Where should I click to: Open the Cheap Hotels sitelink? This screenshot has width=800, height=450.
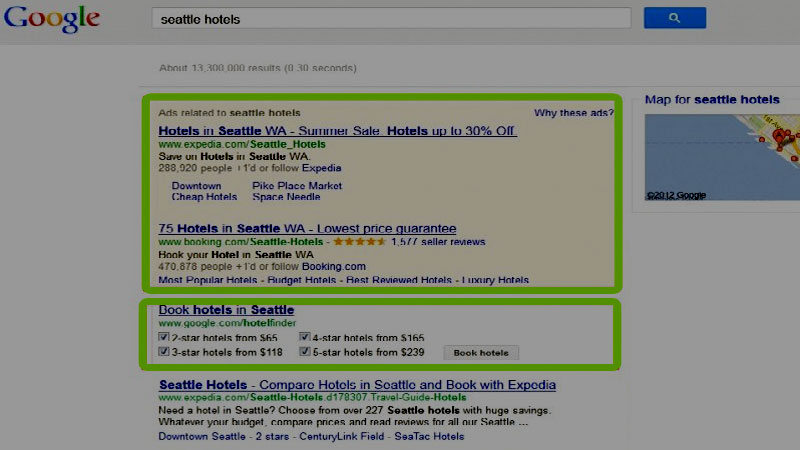coord(204,197)
